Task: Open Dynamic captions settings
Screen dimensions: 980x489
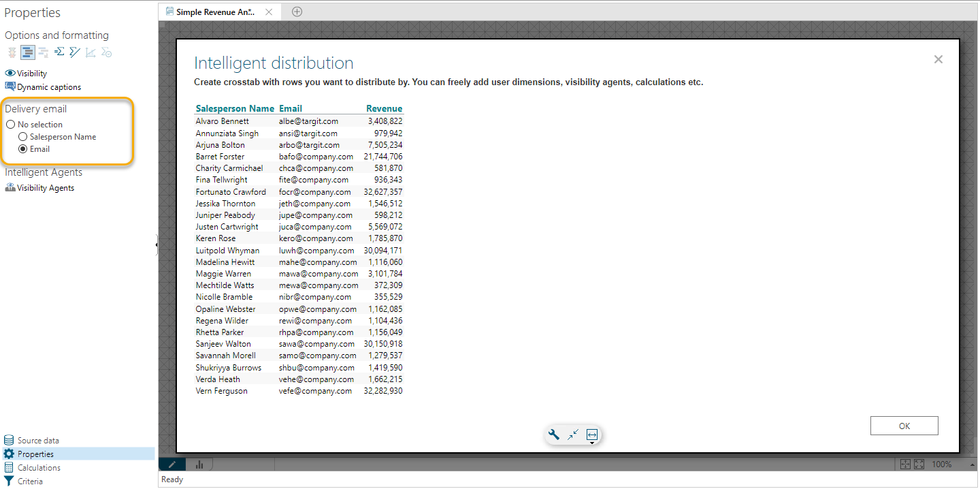Action: click(x=43, y=87)
